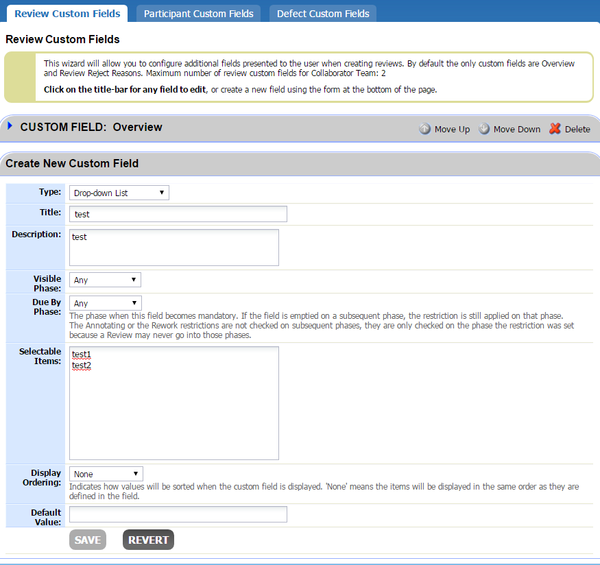Click the Move Up arrow icon

(424, 129)
